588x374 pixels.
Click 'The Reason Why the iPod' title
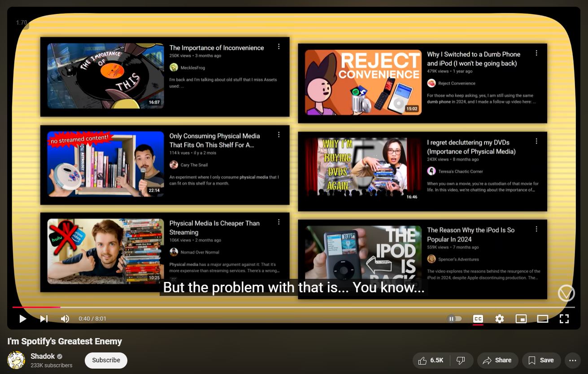pos(471,234)
